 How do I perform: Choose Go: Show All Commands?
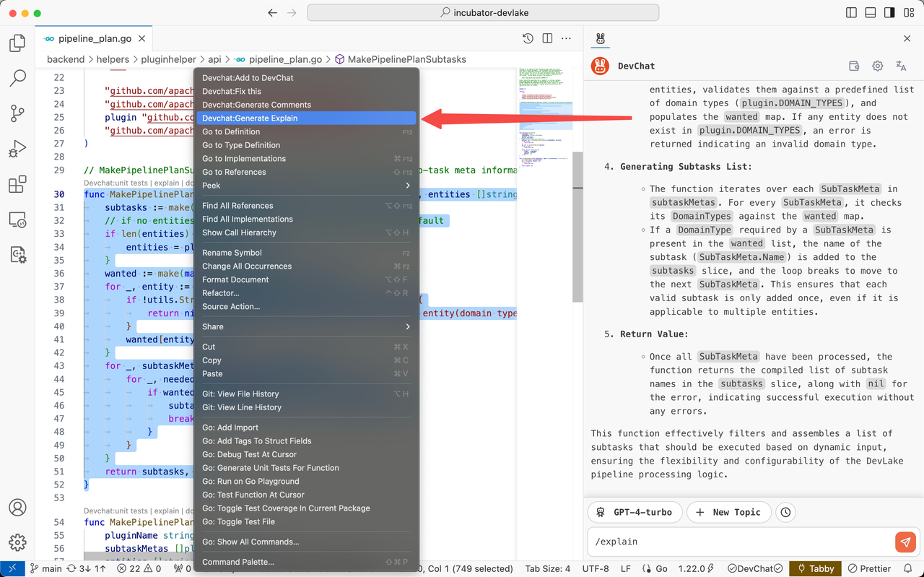tap(306, 542)
